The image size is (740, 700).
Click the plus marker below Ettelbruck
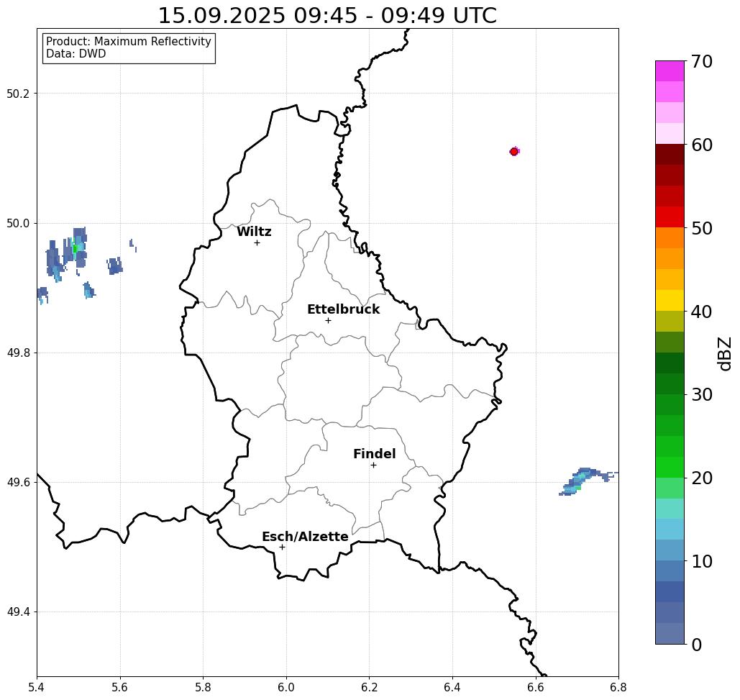point(329,320)
